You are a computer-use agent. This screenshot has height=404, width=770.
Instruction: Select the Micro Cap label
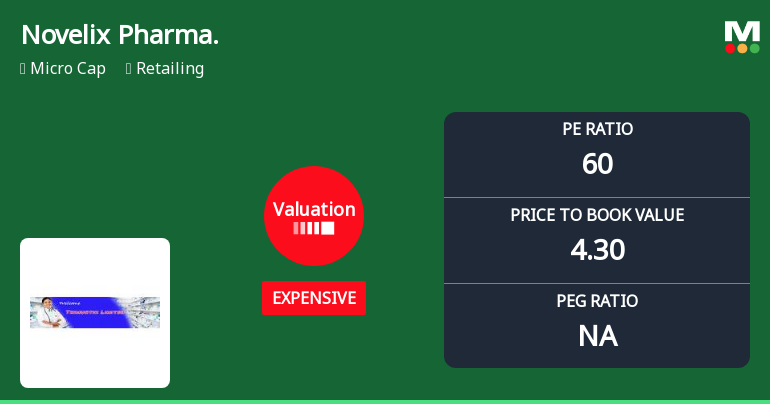(68, 69)
